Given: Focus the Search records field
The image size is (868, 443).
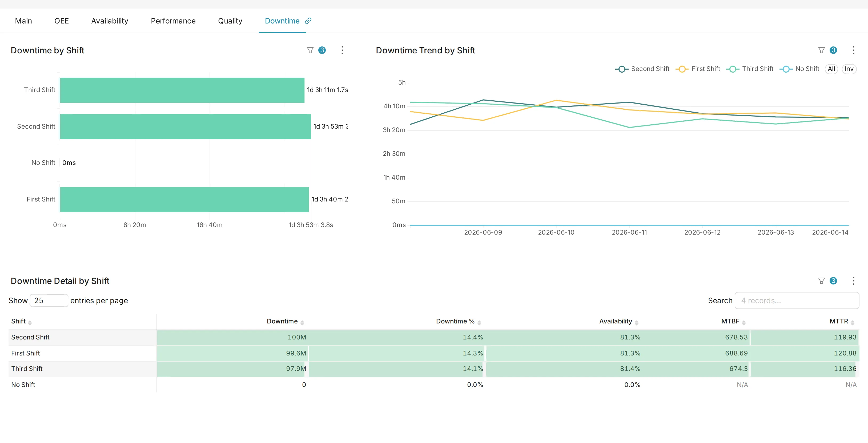Looking at the screenshot, I should [797, 300].
